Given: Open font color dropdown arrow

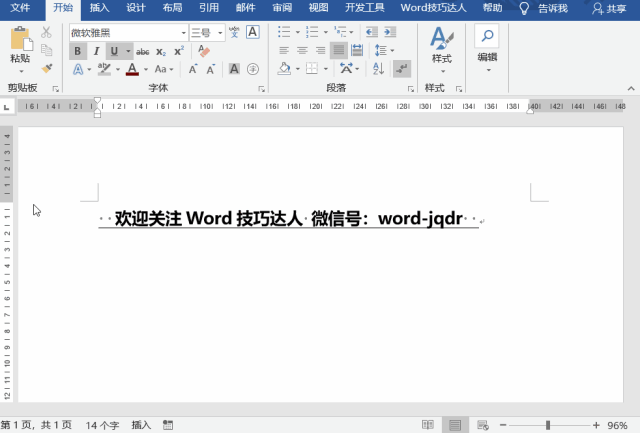Looking at the screenshot, I should click(146, 69).
